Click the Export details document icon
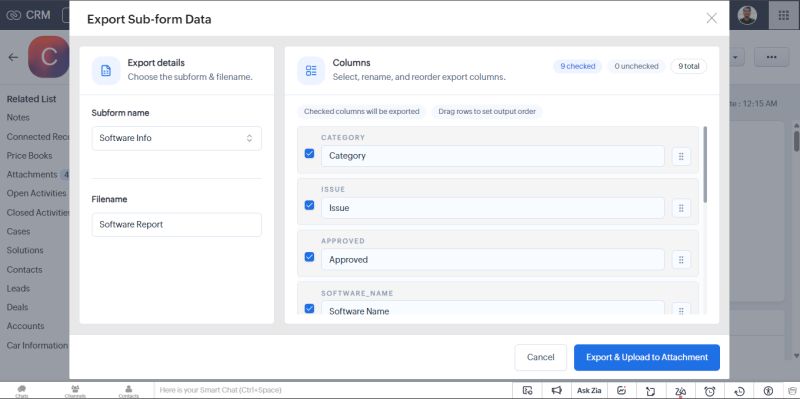The image size is (800, 399). click(106, 70)
